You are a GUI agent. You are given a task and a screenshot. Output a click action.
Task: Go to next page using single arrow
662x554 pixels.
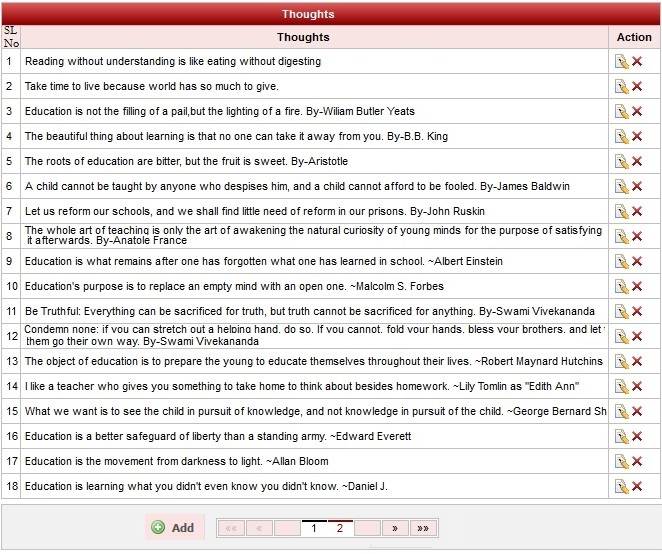(x=395, y=528)
